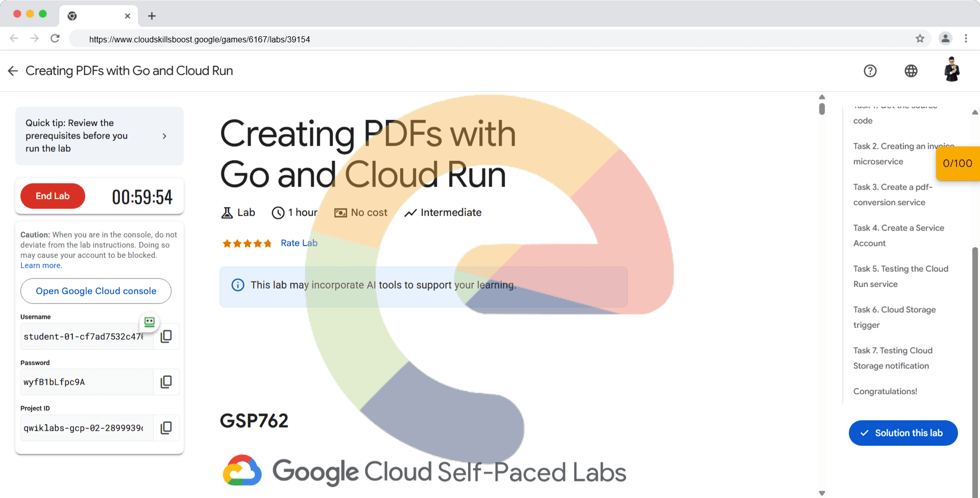Reload the page in the browser
The height and width of the screenshot is (498, 980).
tap(55, 39)
